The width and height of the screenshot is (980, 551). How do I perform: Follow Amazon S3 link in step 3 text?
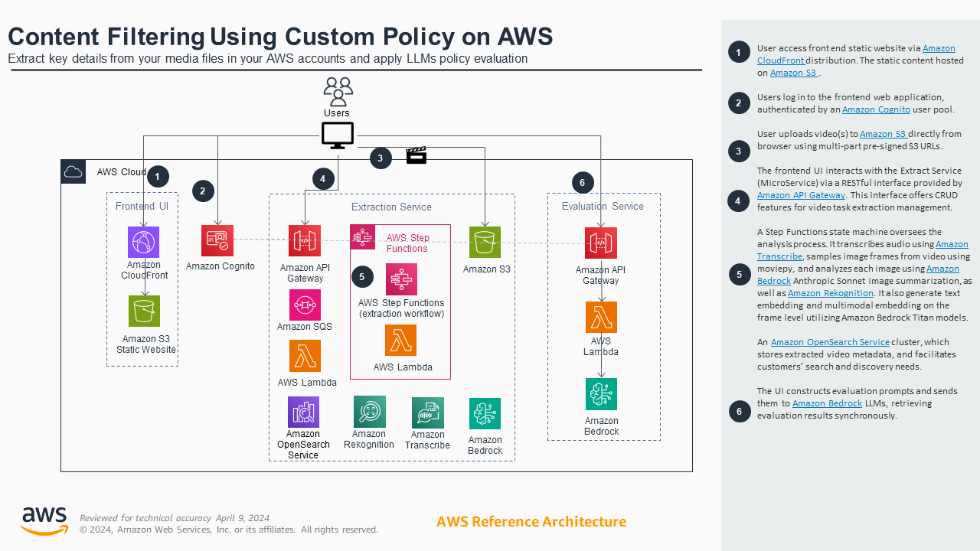884,134
